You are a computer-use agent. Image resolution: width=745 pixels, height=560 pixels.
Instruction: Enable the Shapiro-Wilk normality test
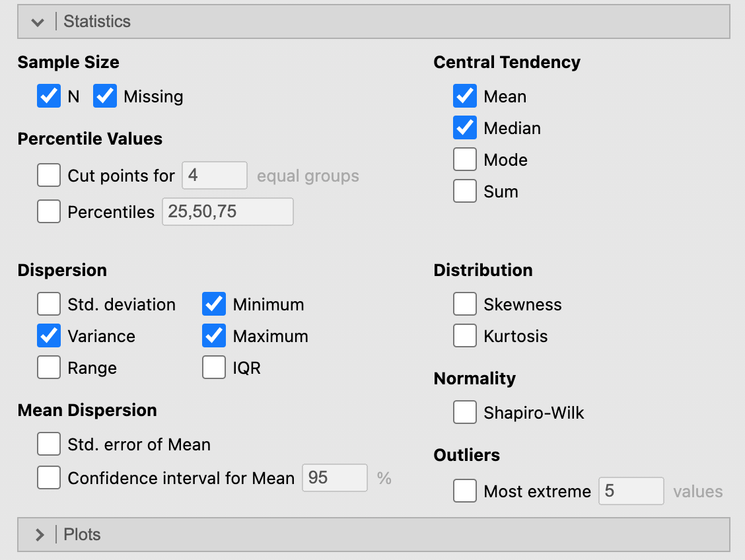[465, 413]
